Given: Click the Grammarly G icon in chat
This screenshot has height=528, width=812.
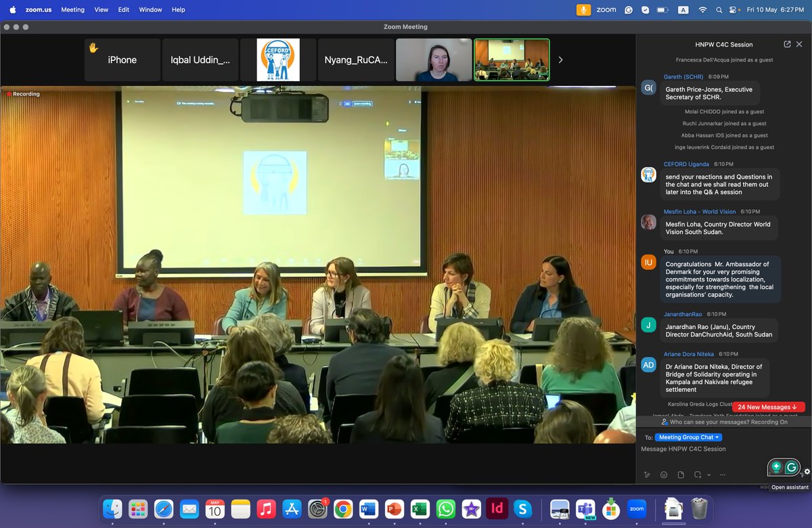Looking at the screenshot, I should (x=791, y=467).
